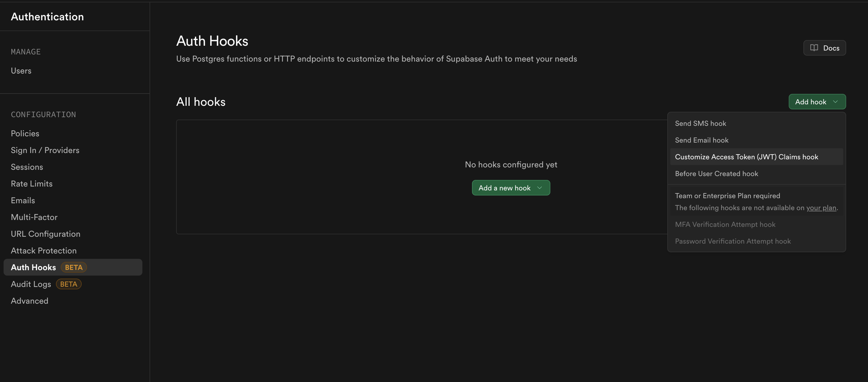Select Customize Access Token (JWT) Claims hook
Screen dimensions: 868x382
[x=746, y=157]
